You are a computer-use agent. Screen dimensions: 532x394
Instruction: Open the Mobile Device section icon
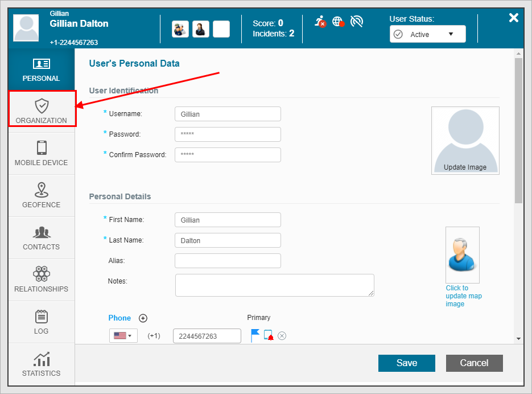pos(41,148)
